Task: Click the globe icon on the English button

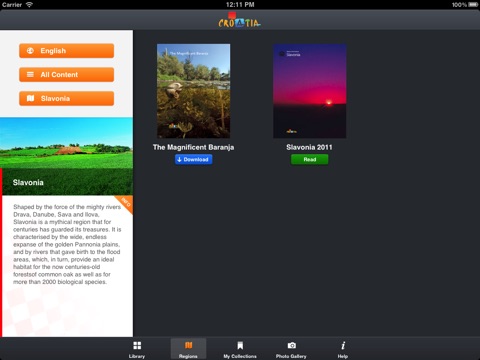Action: point(30,51)
